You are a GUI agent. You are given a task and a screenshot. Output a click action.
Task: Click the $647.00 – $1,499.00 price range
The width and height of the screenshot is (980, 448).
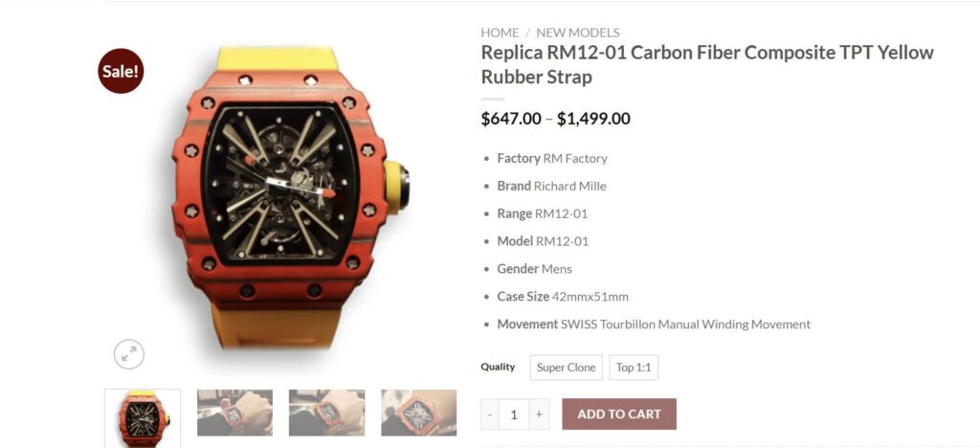(556, 119)
